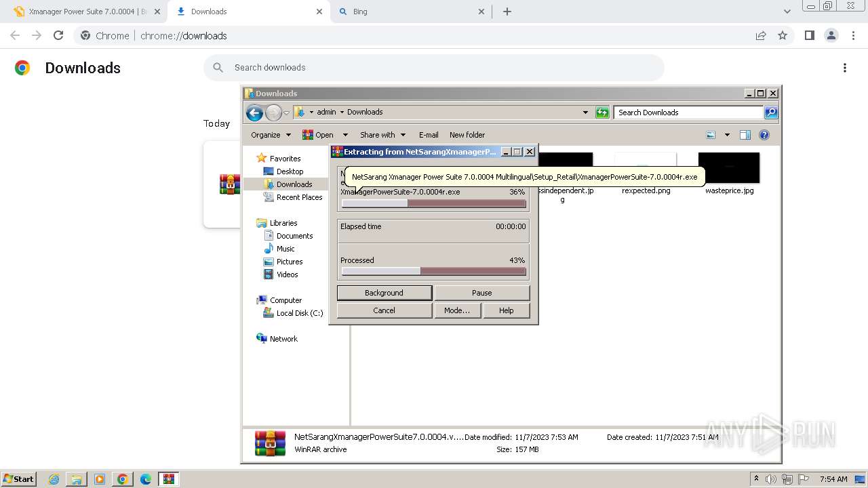Click the Windows Start button

(x=18, y=479)
